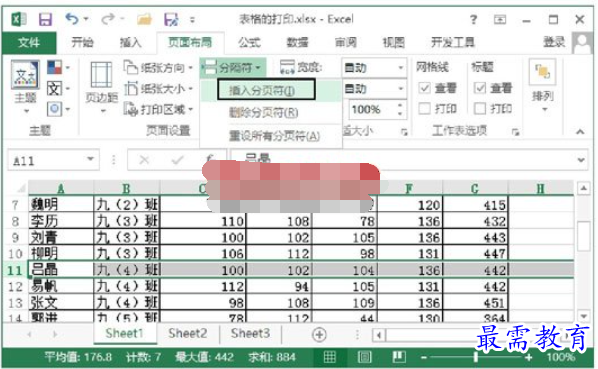Click the user account avatar icon
This screenshot has width=598, height=369.
click(x=582, y=43)
